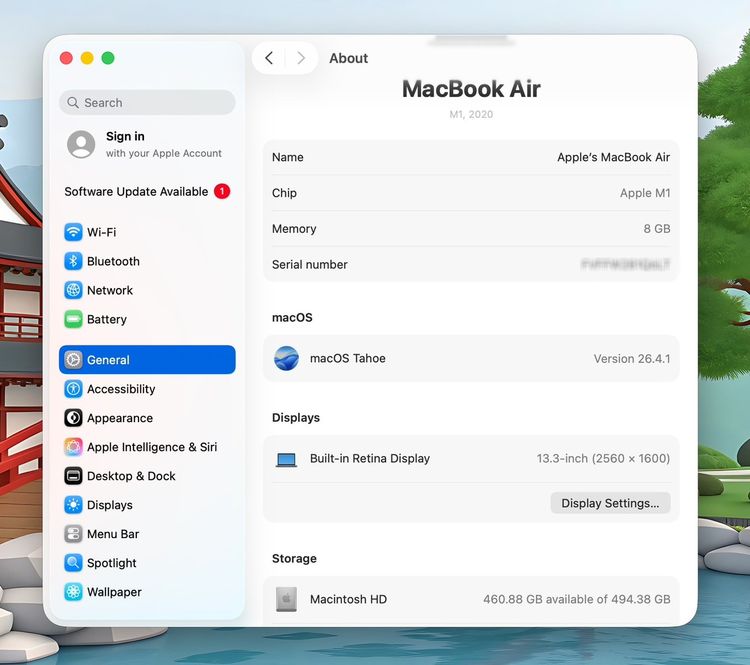Viewport: 750px width, 665px height.
Task: Click the M1, 2020 subtitle
Action: 471,114
